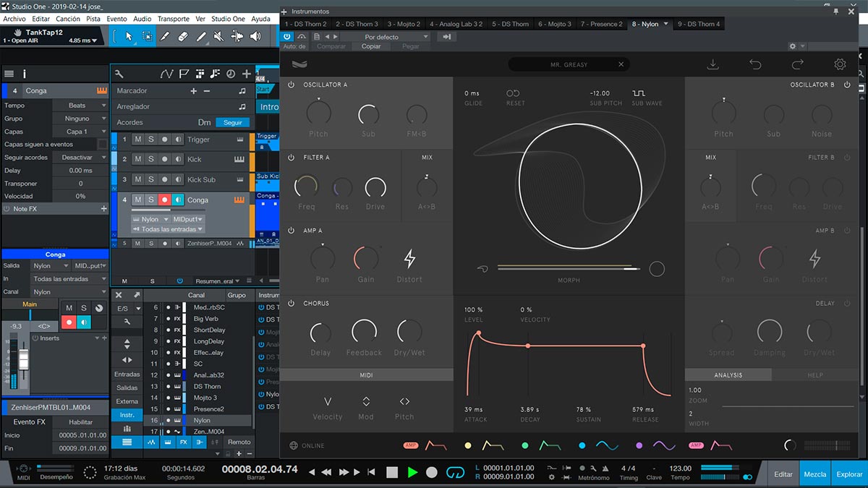Open the Transporte menu

[x=174, y=19]
